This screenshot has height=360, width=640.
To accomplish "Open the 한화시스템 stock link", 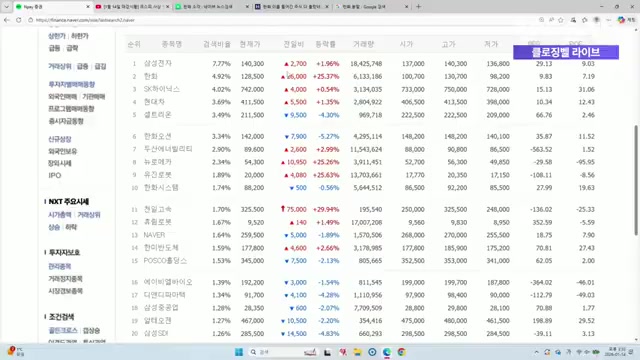I will tap(161, 188).
